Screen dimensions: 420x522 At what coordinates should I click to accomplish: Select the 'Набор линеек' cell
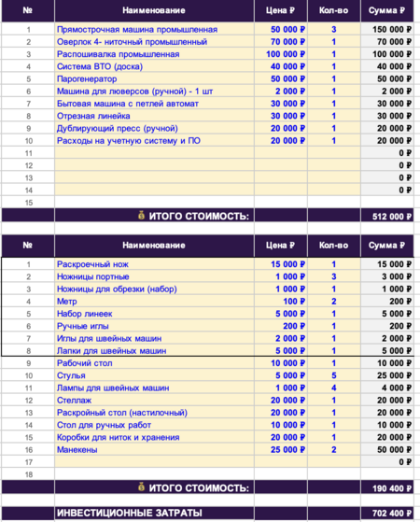tap(154, 313)
